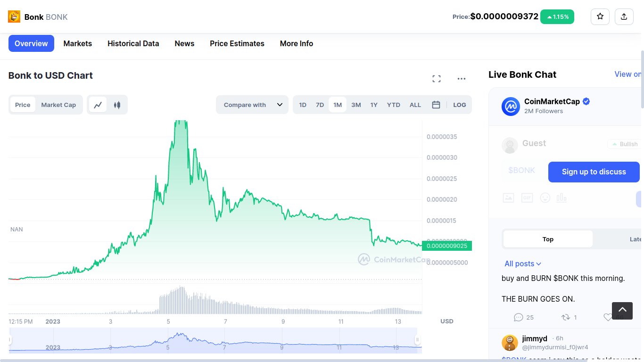Image resolution: width=644 pixels, height=362 pixels.
Task: Click the page vertical scrollbar
Action: pos(642,80)
